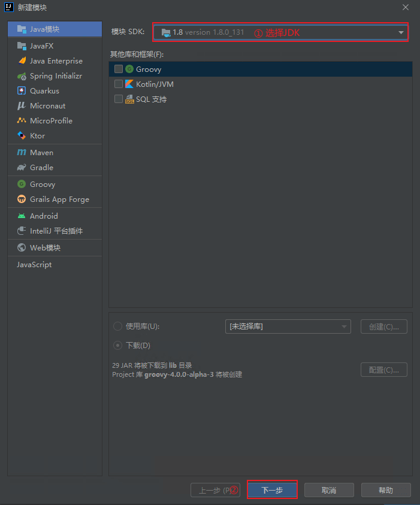
Task: Close the 新建模块 dialog
Action: pos(406,7)
